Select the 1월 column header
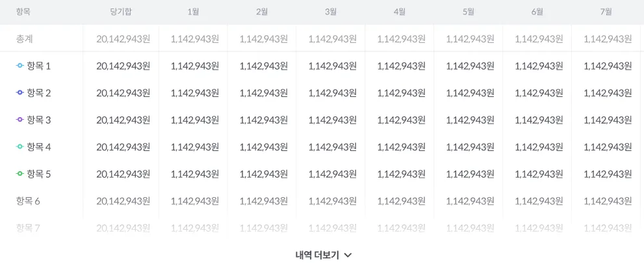The width and height of the screenshot is (644, 274). point(193,12)
